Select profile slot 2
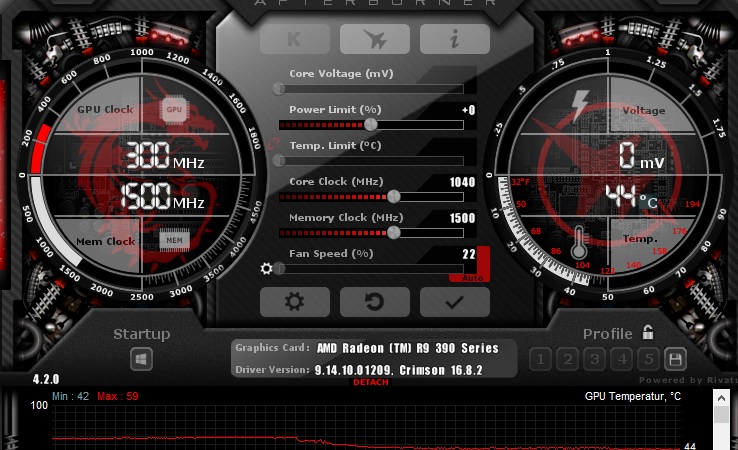 [x=568, y=360]
